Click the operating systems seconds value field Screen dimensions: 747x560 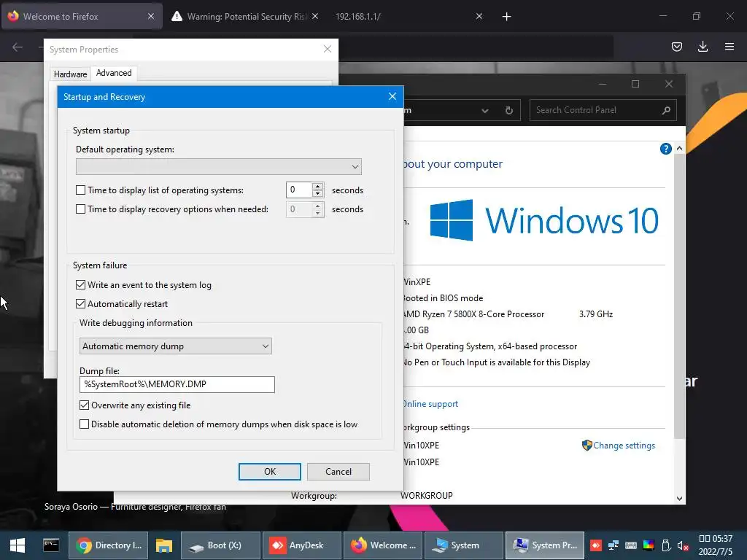[x=299, y=190]
